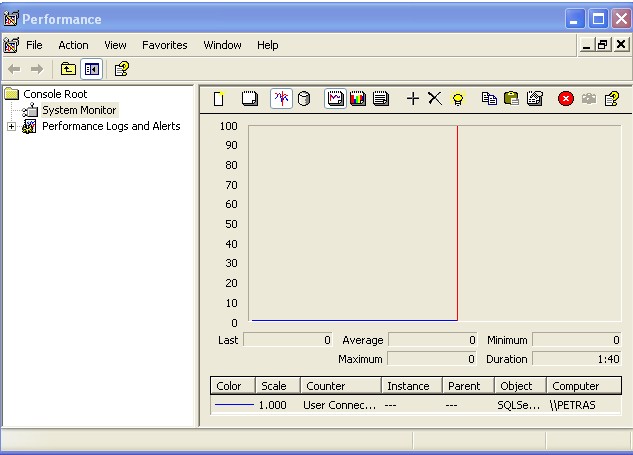Click the MMC Forward arrow

tap(37, 69)
